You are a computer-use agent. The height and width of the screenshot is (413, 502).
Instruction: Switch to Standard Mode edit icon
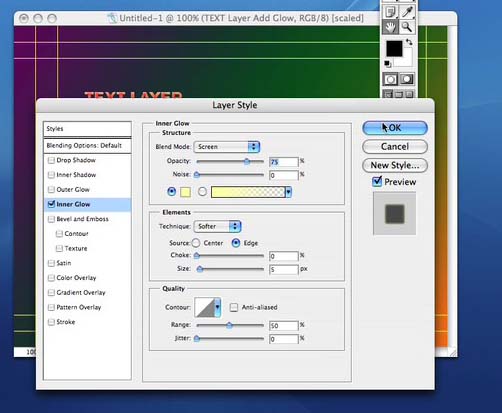390,80
